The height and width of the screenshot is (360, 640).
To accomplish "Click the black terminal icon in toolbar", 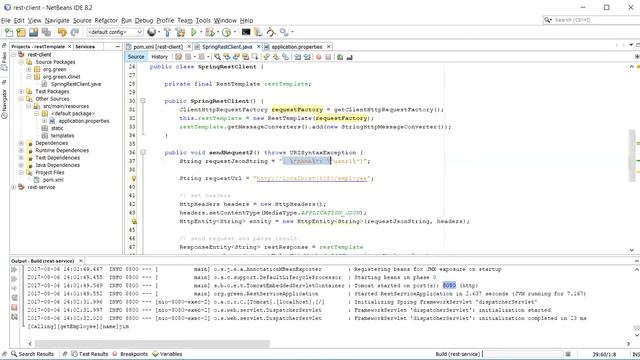I will click(246, 32).
